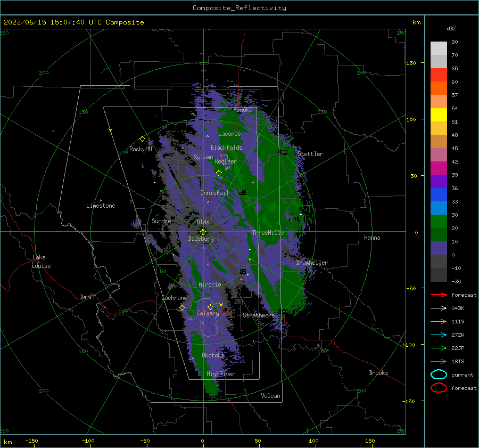Viewport: 479px width, 448px height.
Task: Click the yellow diamond marker near Cochrane
Action: (183, 308)
